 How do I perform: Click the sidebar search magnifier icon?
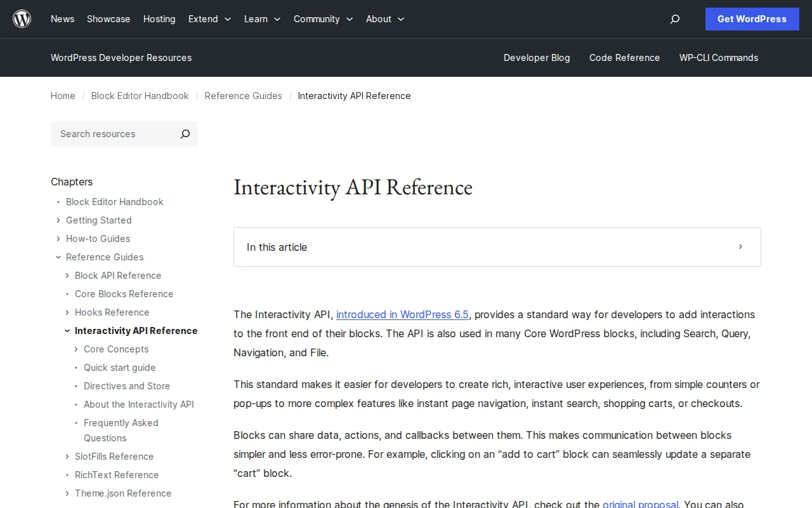(x=184, y=134)
